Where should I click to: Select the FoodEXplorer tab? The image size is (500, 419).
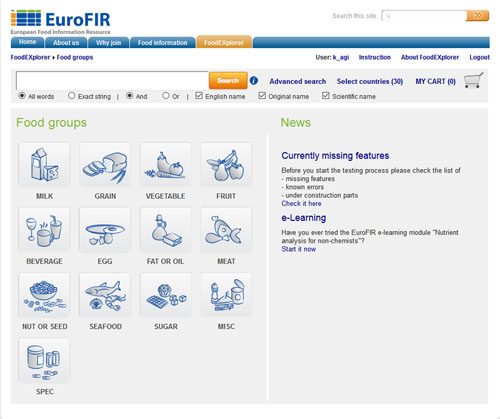pos(224,42)
